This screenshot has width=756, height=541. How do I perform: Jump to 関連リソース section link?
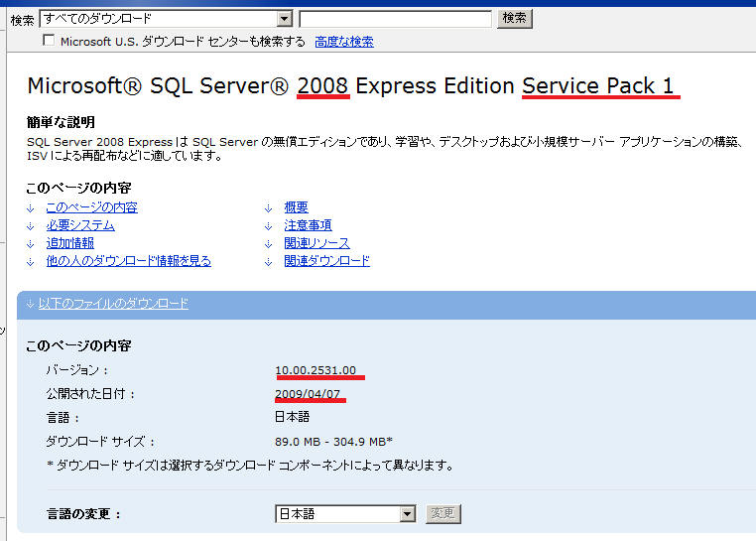[316, 243]
